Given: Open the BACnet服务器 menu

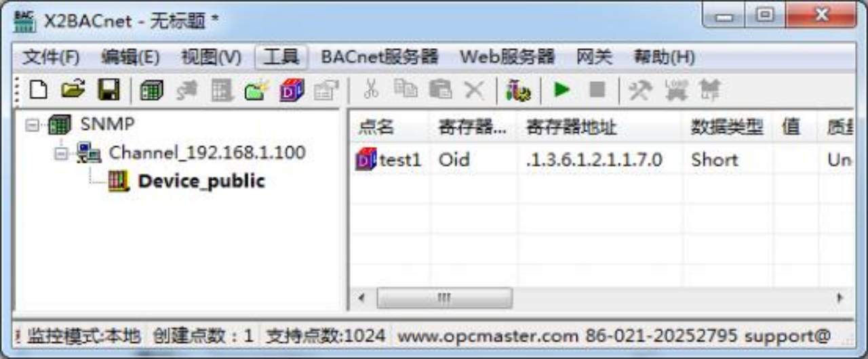Looking at the screenshot, I should [380, 57].
